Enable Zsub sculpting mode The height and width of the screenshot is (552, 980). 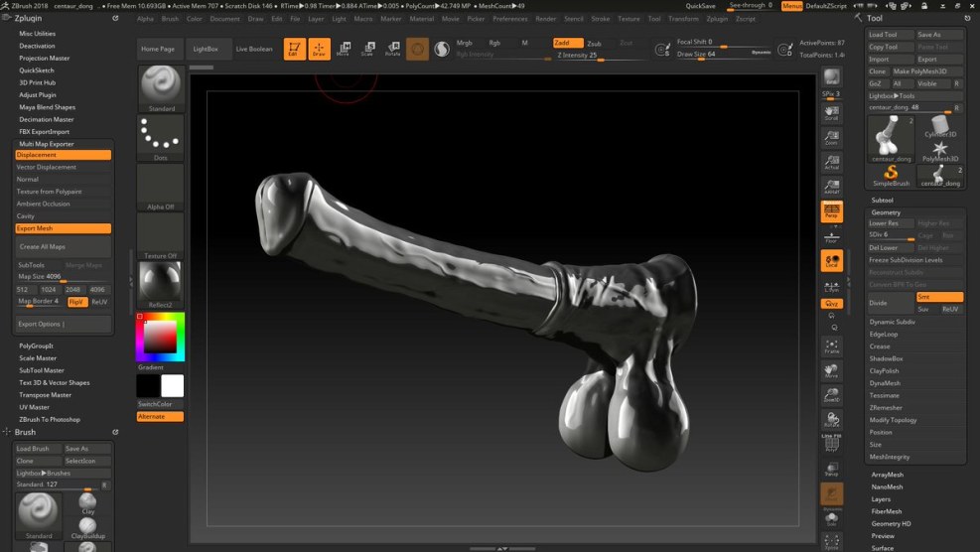point(594,44)
